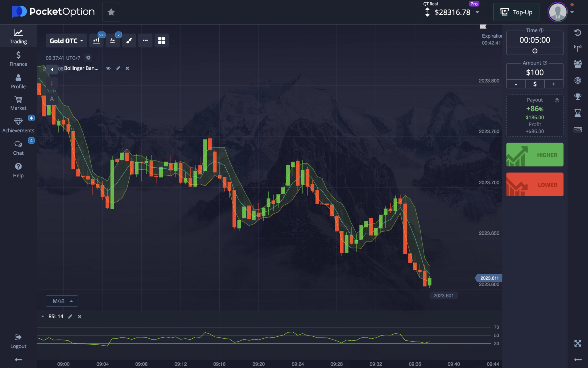Open the indicators settings icon with badge 2

tap(113, 40)
